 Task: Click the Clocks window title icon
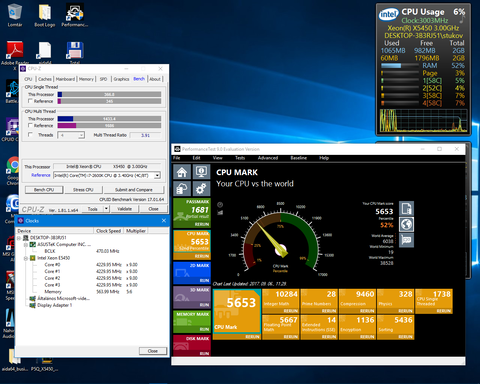(x=21, y=221)
